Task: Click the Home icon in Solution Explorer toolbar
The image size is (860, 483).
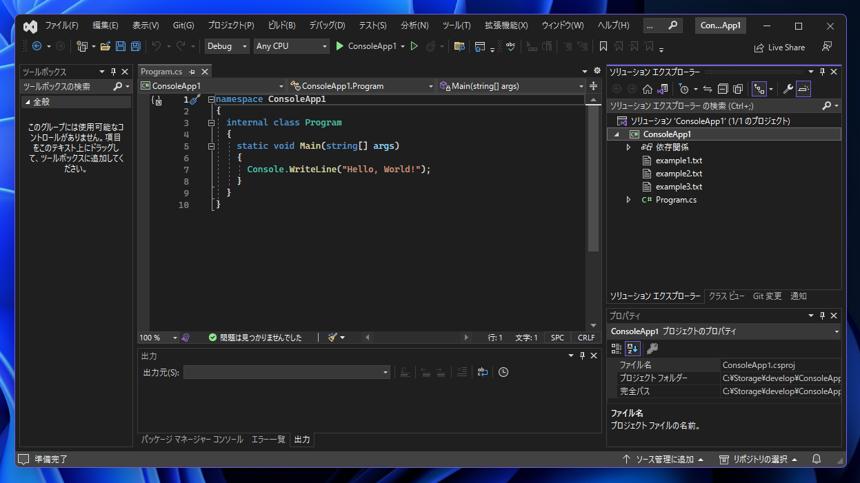Action: point(647,89)
